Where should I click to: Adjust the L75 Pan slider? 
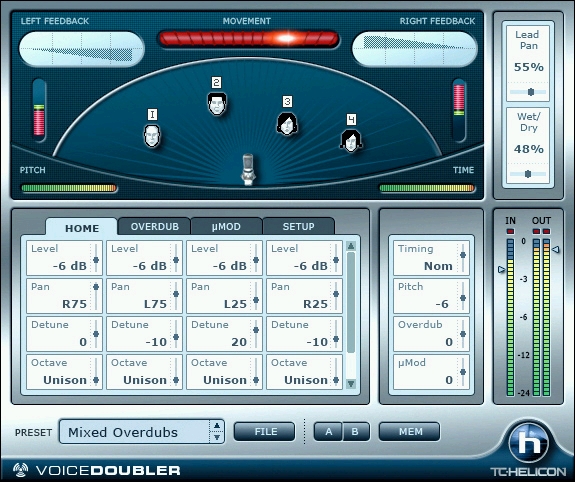tap(176, 296)
